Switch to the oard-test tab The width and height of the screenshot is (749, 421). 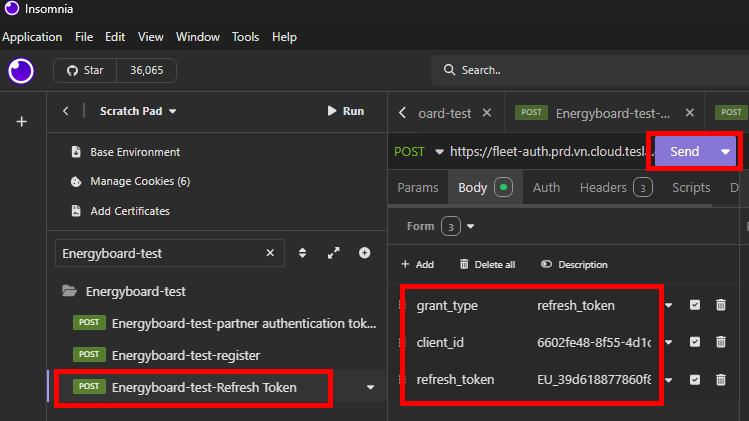[444, 113]
